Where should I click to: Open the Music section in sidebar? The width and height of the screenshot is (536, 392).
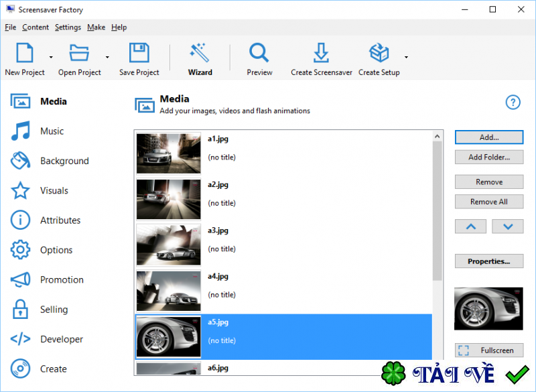click(x=51, y=131)
